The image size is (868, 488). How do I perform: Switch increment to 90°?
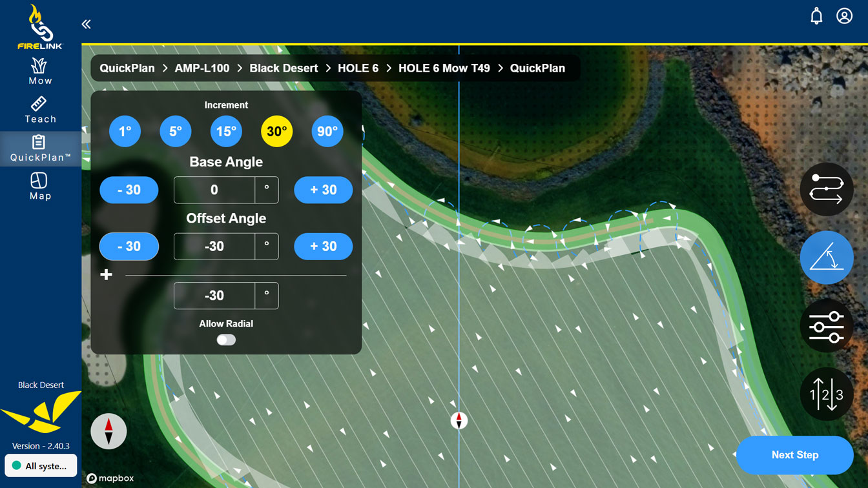click(x=327, y=130)
